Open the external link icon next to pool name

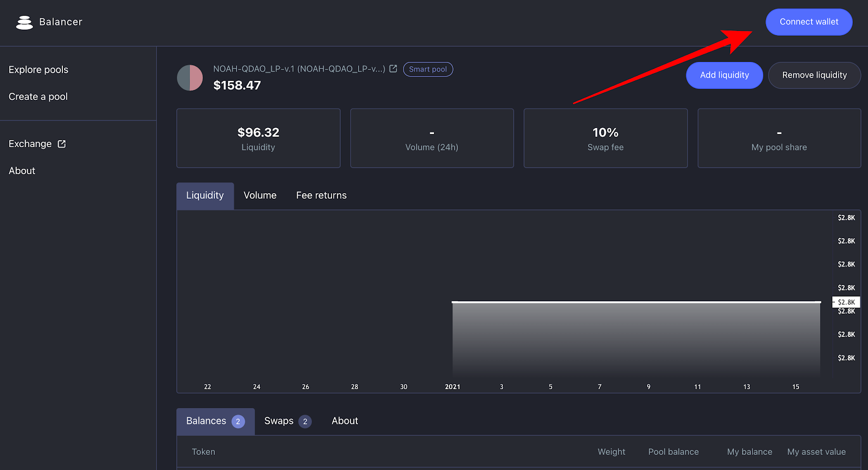point(393,69)
